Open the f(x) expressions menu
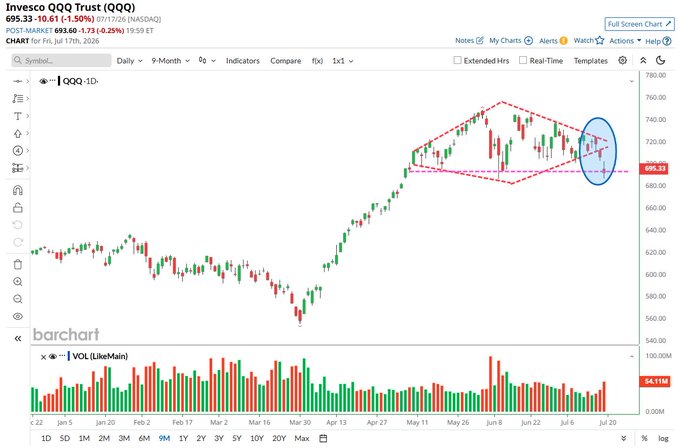Viewport: 679px width, 448px height. coord(317,61)
